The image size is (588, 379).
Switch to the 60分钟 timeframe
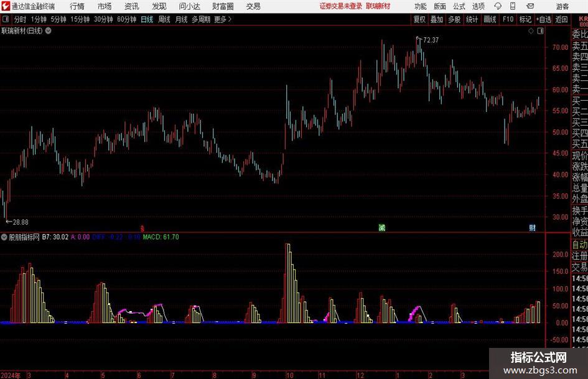point(127,19)
